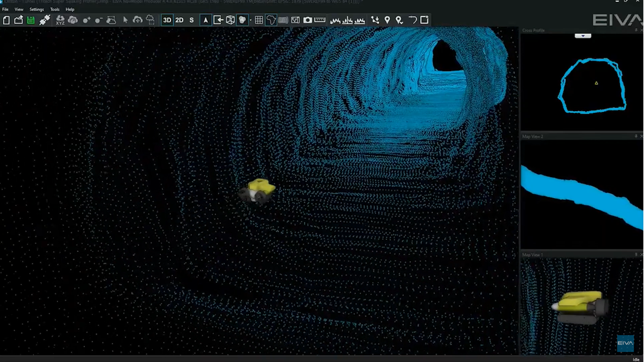The image size is (644, 362).
Task: Select the arrow pointer tool
Action: [x=125, y=20]
